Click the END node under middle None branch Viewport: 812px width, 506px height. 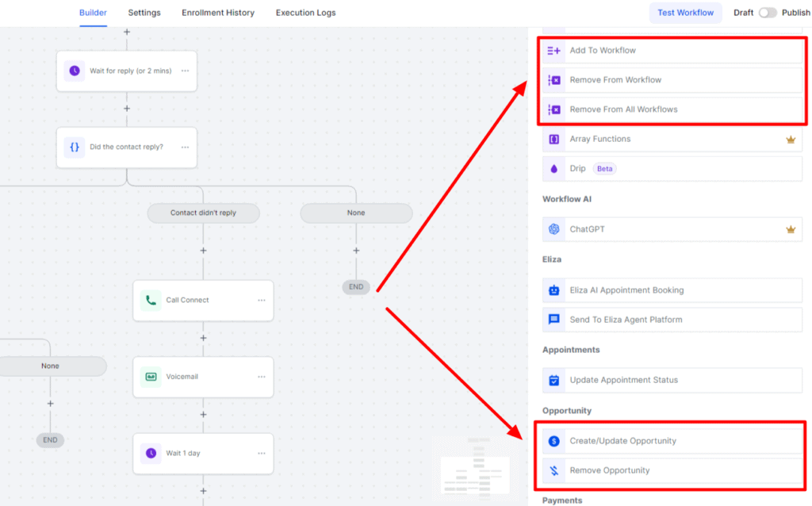[x=356, y=287]
